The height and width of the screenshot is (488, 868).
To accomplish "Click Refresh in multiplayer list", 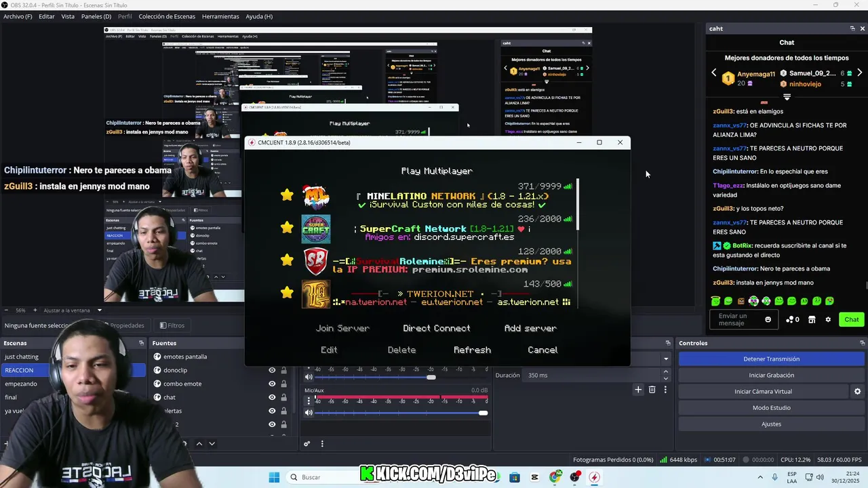I will point(472,350).
